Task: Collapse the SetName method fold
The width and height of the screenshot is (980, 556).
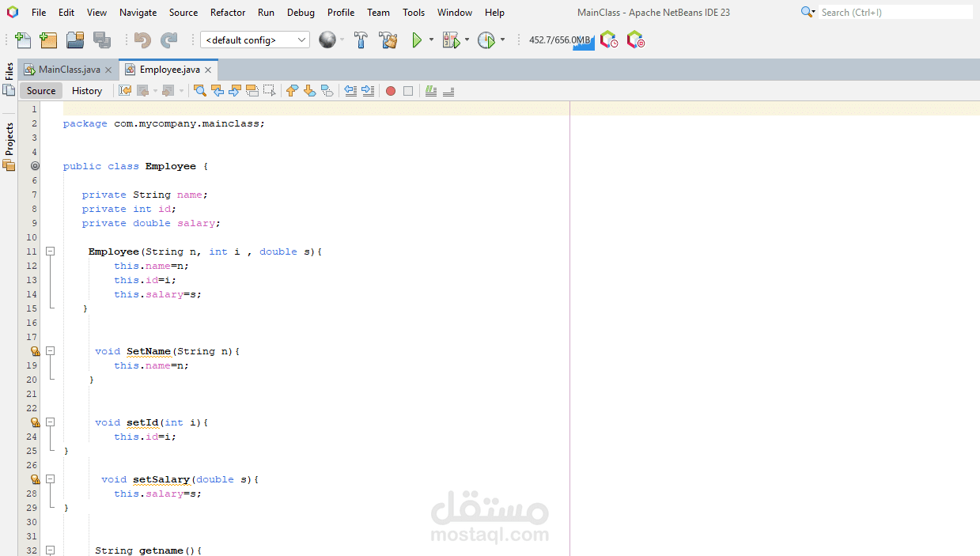Action: 50,350
